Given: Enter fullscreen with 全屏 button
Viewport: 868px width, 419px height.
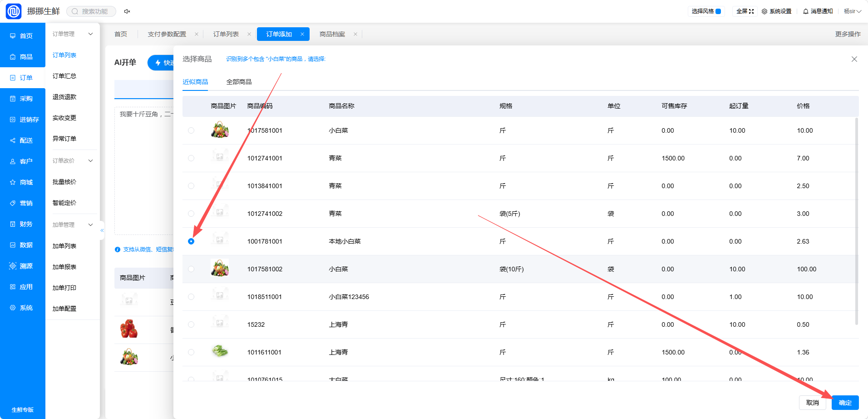Looking at the screenshot, I should tap(745, 11).
